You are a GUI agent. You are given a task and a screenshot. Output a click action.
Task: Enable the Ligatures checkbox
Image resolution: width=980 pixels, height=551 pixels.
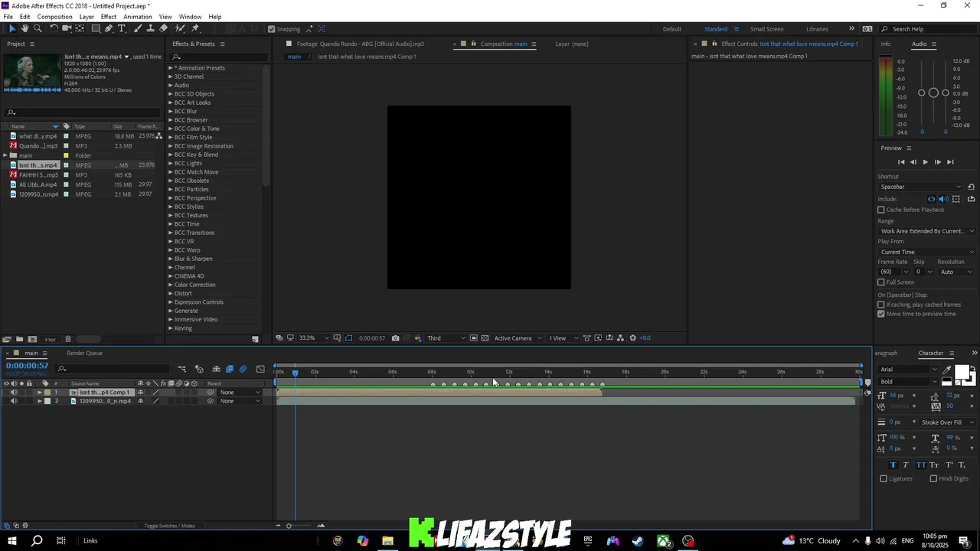(884, 478)
